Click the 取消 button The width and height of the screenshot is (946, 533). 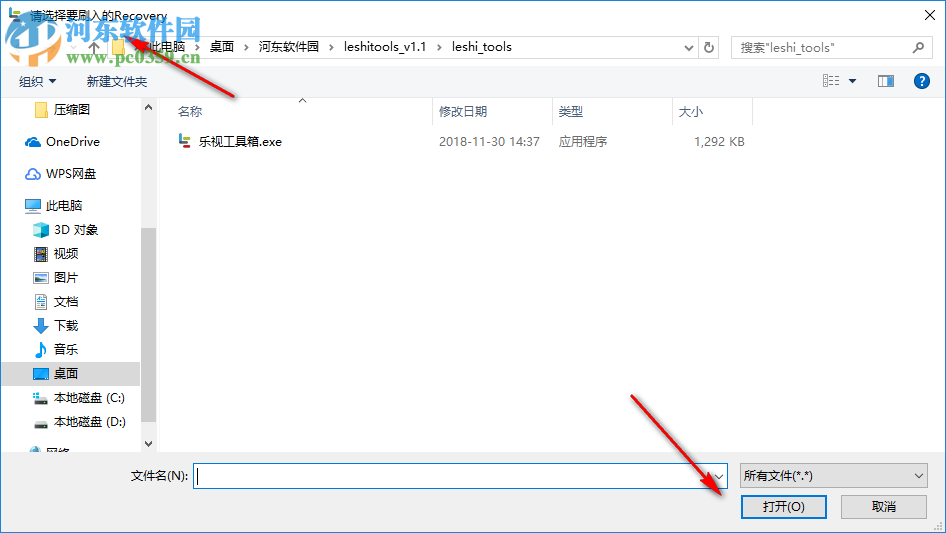[884, 507]
